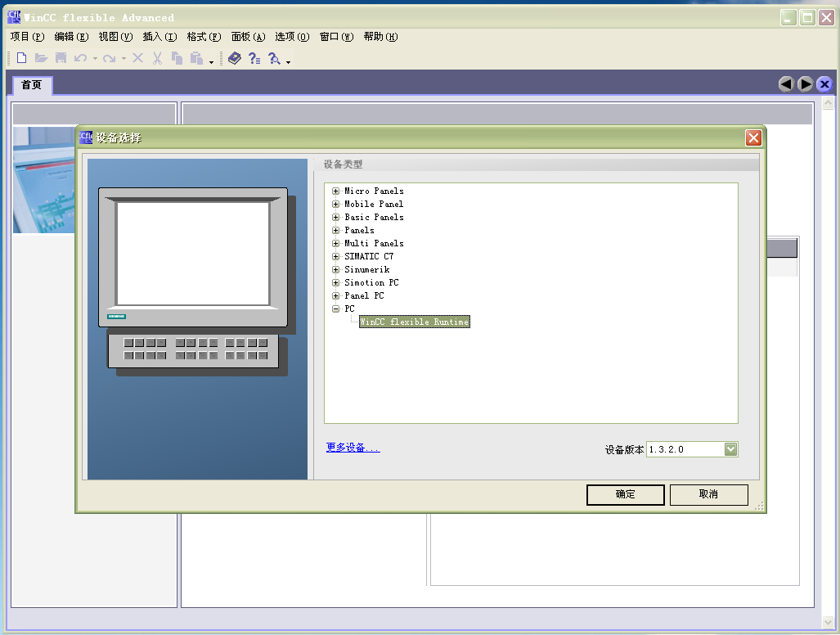Open the 插入(I) menu

coord(159,37)
